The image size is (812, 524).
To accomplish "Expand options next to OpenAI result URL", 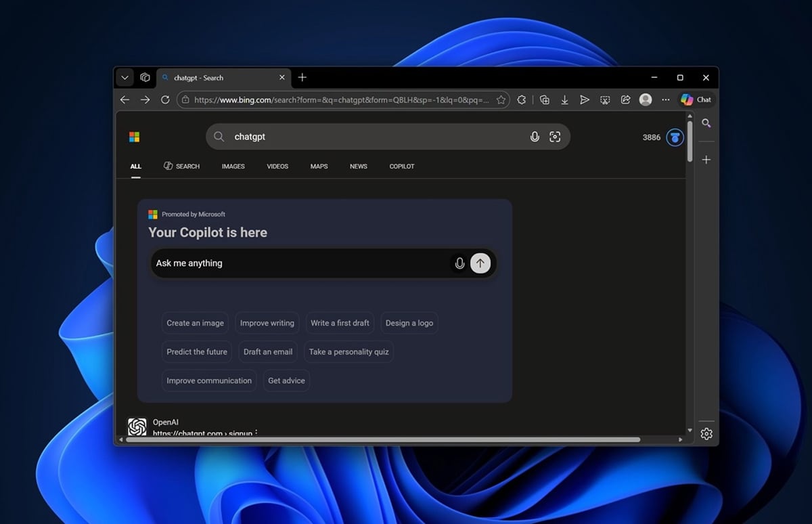I will 256,433.
